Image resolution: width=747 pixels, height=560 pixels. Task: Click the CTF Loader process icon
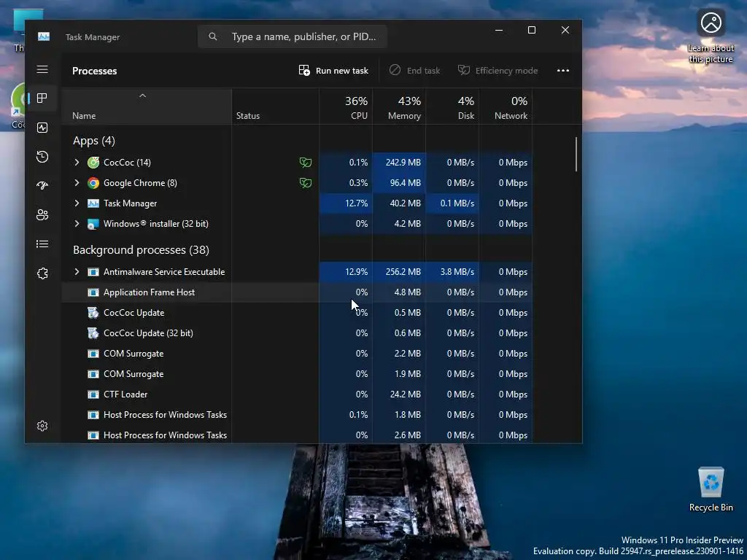click(x=93, y=394)
